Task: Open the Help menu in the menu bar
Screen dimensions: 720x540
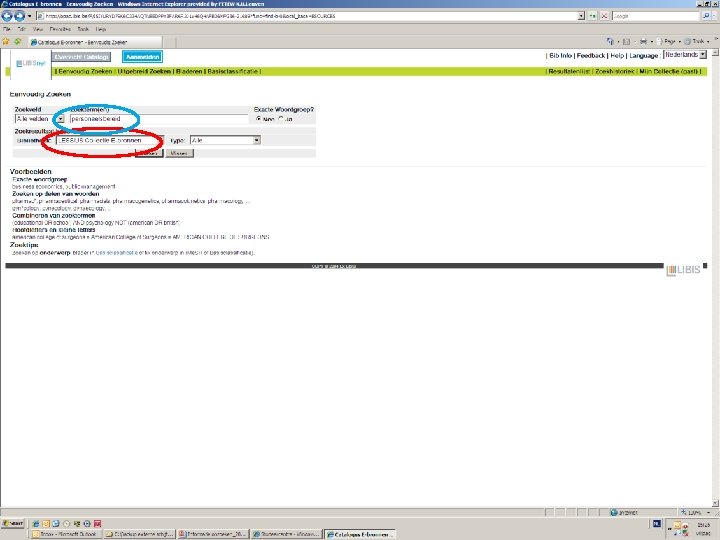Action: coord(101,29)
